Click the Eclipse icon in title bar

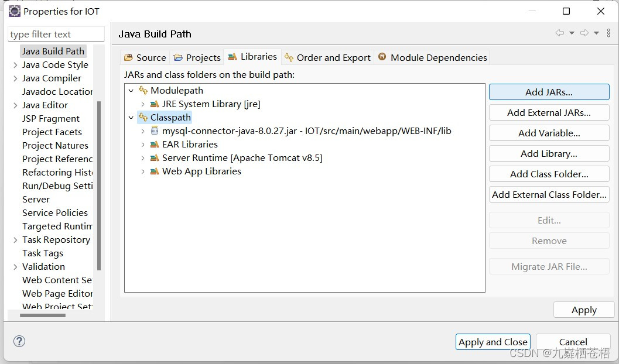click(14, 11)
